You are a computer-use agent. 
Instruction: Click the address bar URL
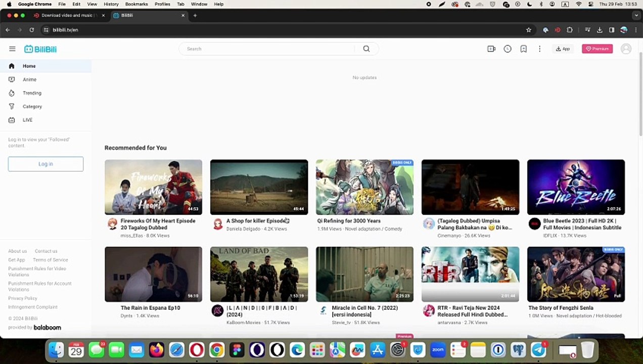(65, 30)
